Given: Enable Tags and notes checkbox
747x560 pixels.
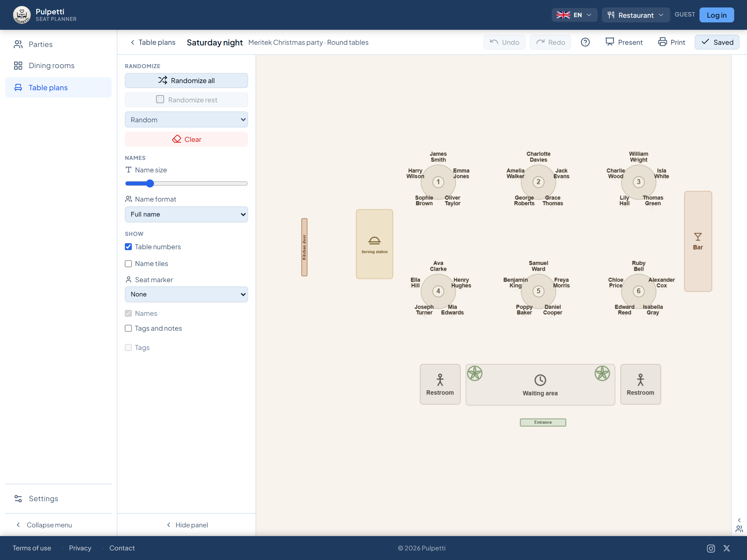Looking at the screenshot, I should (128, 329).
